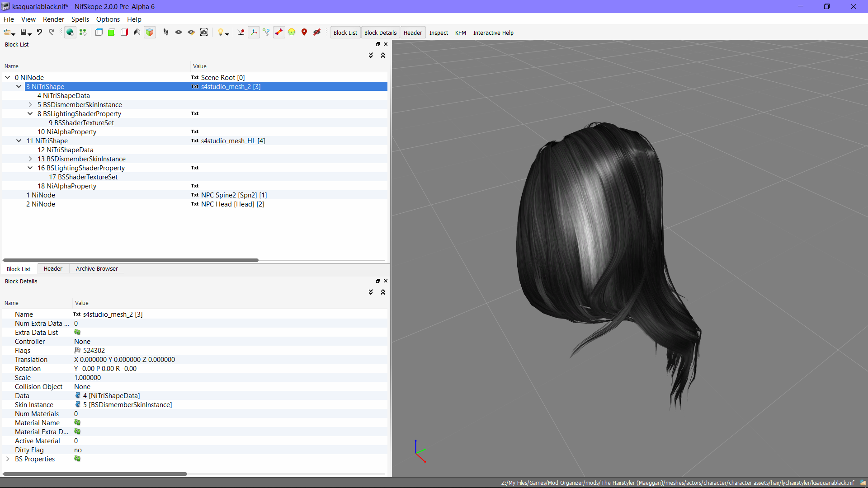Toggle the red bone skeleton icon
The image size is (868, 488).
279,33
